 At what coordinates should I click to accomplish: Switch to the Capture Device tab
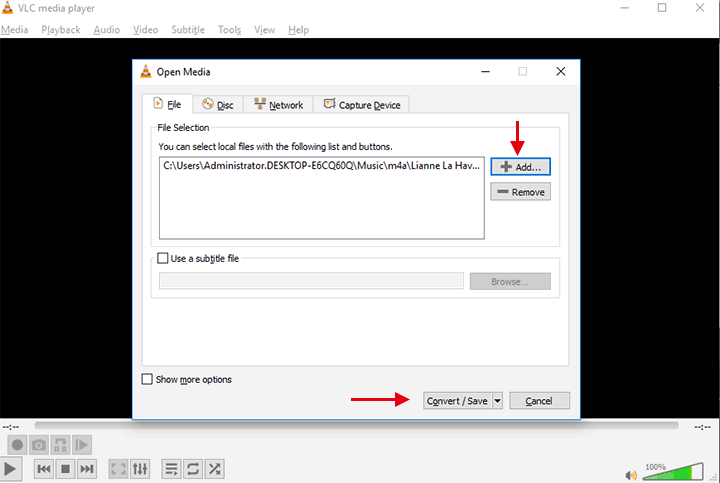click(x=361, y=105)
